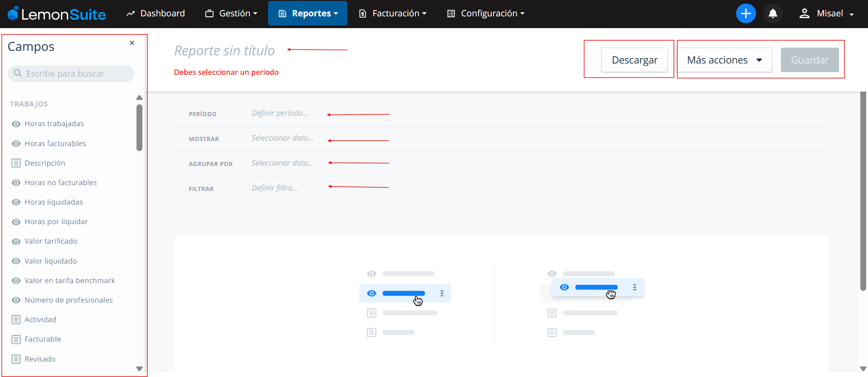Toggle eye icon for Valor en tarifa benchmark
868x377 pixels.
pos(16,280)
